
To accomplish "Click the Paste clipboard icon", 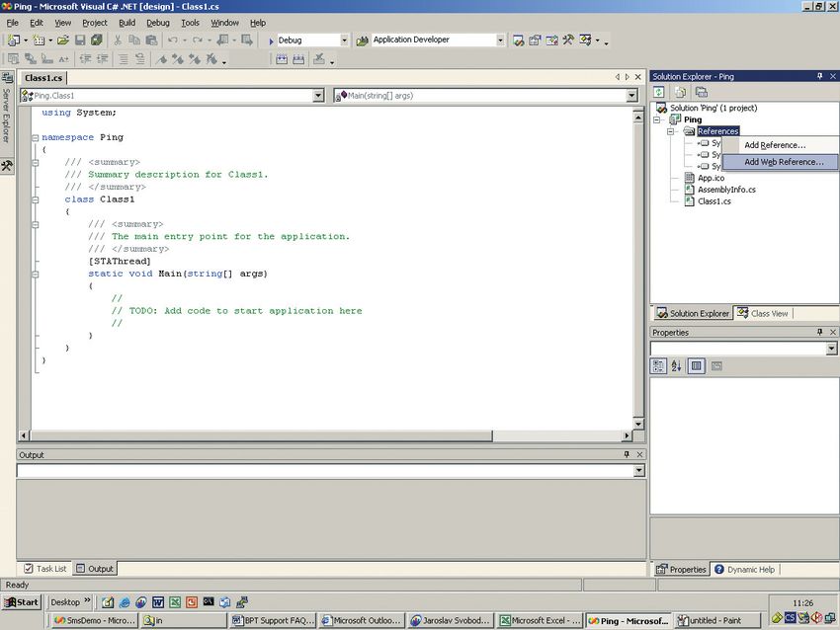I will coord(151,40).
